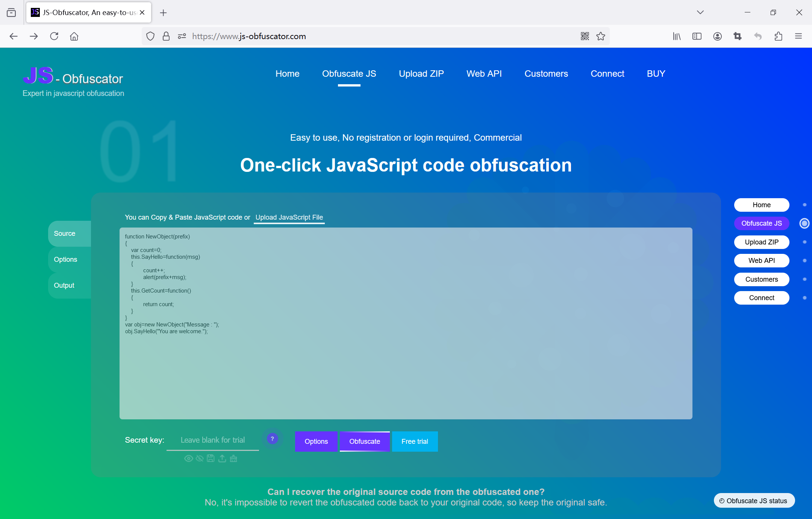Click the Home pill in right sidebar
812x519 pixels.
coord(762,205)
